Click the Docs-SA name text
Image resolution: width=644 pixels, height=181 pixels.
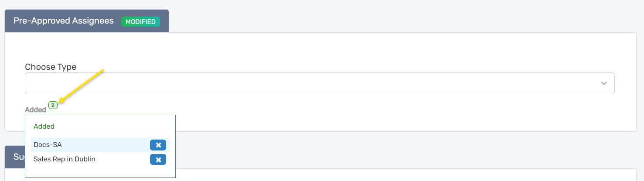point(48,145)
